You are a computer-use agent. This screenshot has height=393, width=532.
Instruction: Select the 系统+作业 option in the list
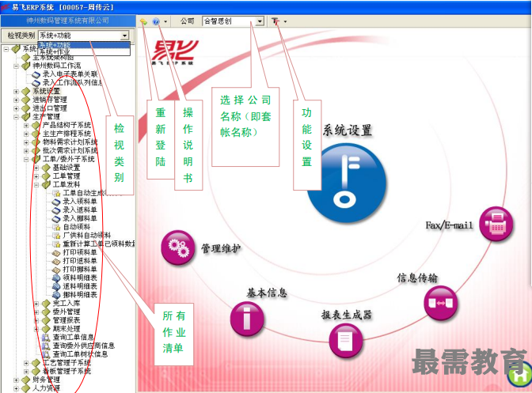(84, 52)
